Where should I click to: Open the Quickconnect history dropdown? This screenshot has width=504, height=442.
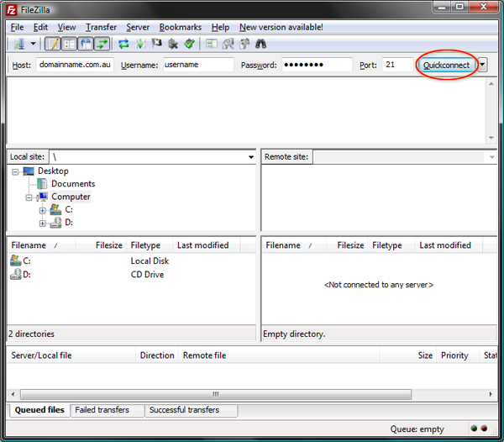482,65
